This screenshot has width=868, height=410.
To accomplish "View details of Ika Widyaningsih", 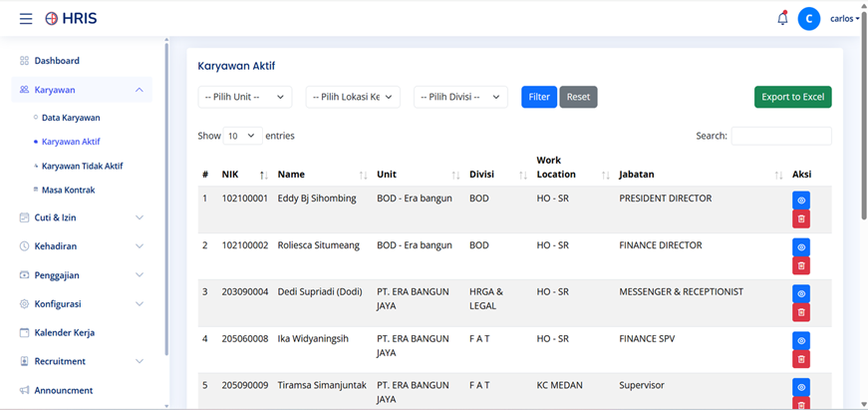I will point(801,340).
